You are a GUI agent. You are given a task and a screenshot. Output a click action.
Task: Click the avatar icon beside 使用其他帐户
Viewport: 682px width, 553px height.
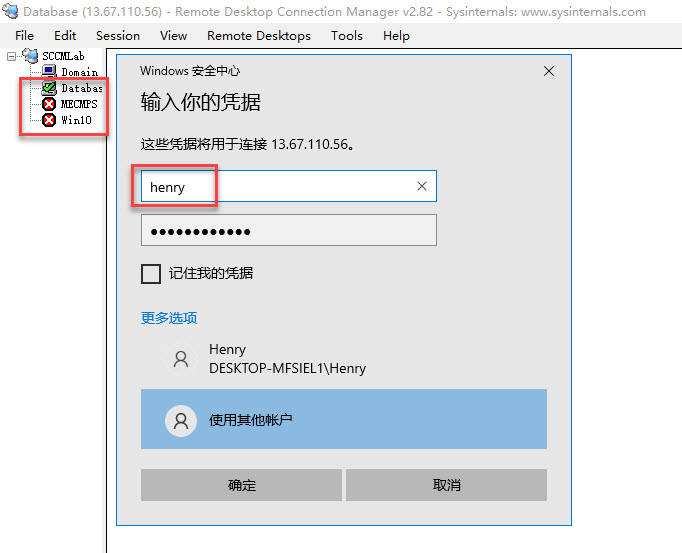pyautogui.click(x=181, y=420)
